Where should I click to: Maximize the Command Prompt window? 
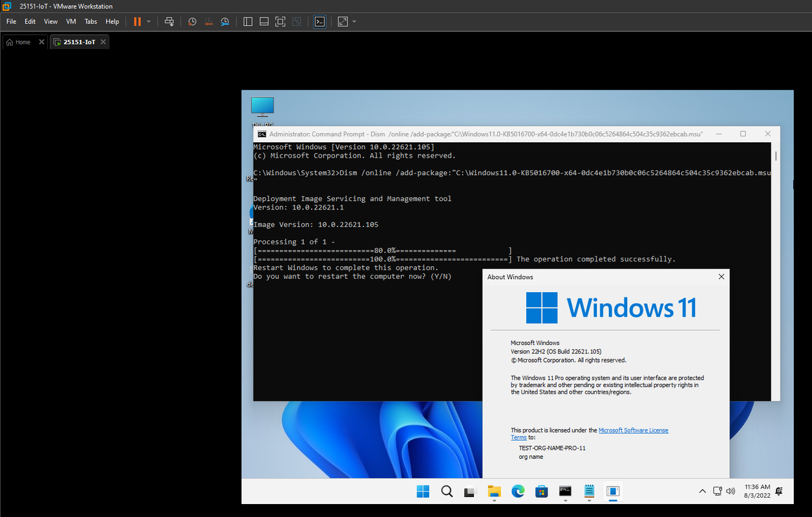743,134
